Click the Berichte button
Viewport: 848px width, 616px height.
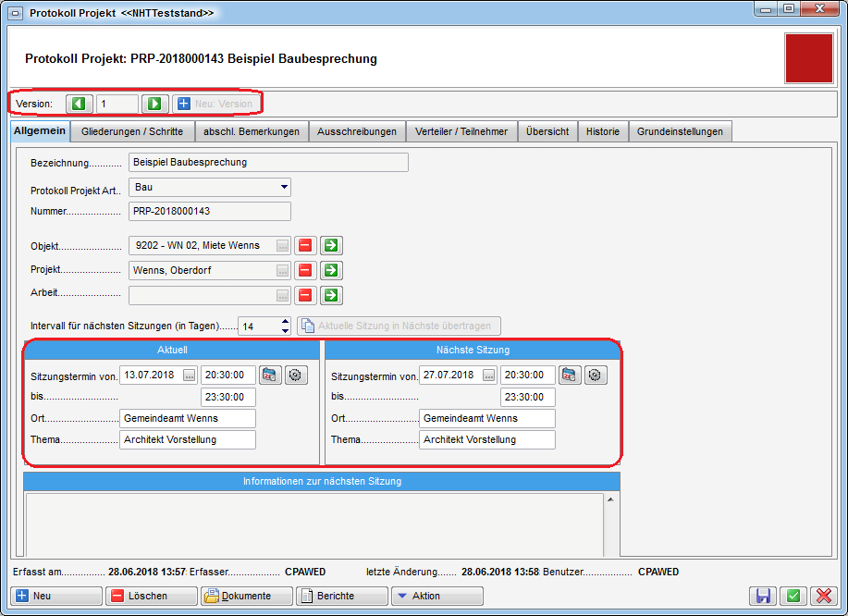tap(341, 597)
